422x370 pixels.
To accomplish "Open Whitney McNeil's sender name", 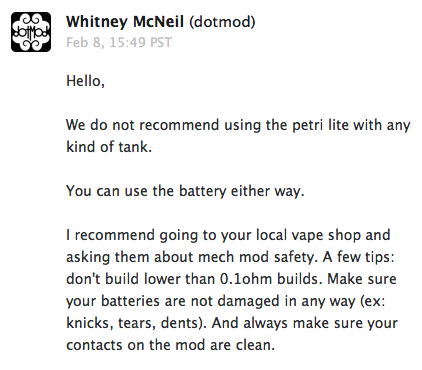I will pos(125,22).
